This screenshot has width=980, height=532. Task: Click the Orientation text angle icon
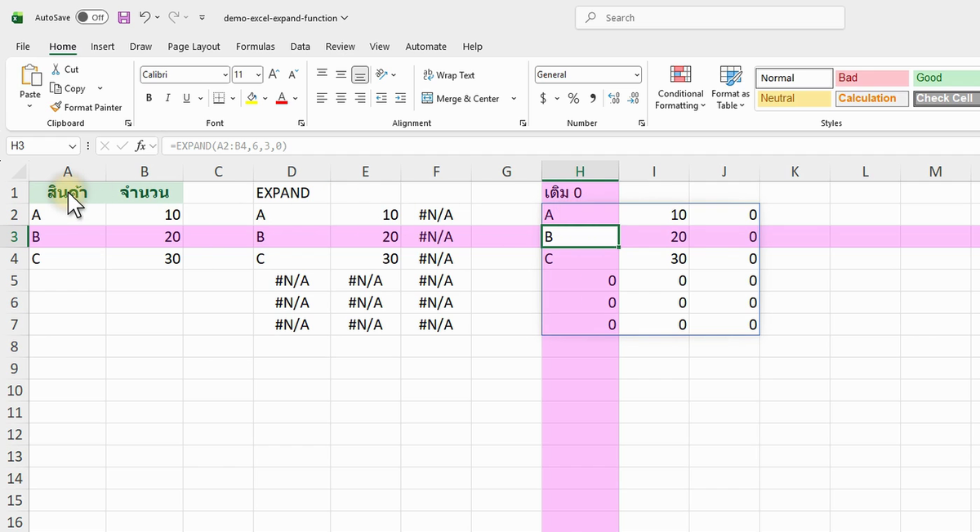pos(381,74)
